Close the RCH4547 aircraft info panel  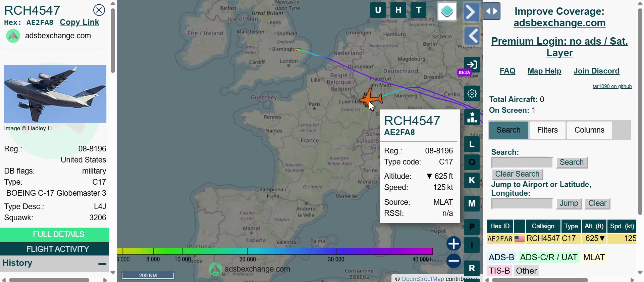point(99,10)
